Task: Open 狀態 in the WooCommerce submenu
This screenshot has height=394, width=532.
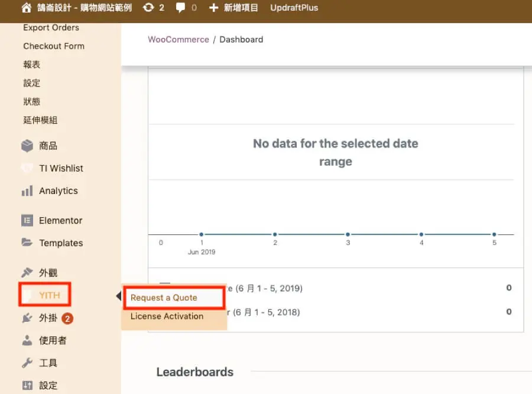Action: [x=32, y=101]
